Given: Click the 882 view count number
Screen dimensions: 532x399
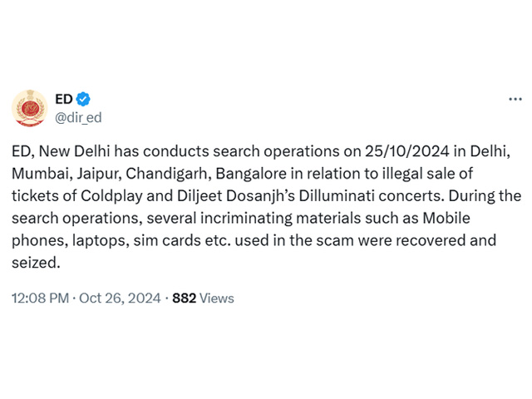Looking at the screenshot, I should click(184, 298).
